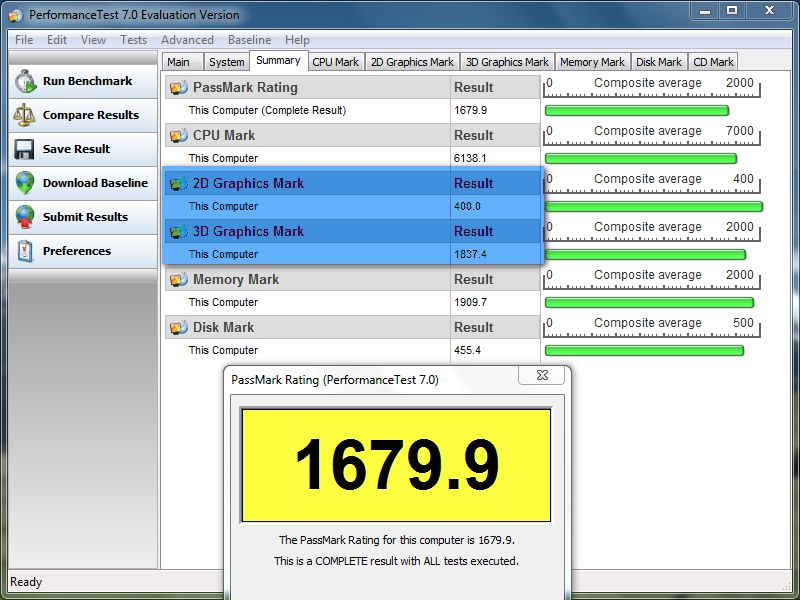
Task: Select the Disk Mark header row text
Action: 223,328
